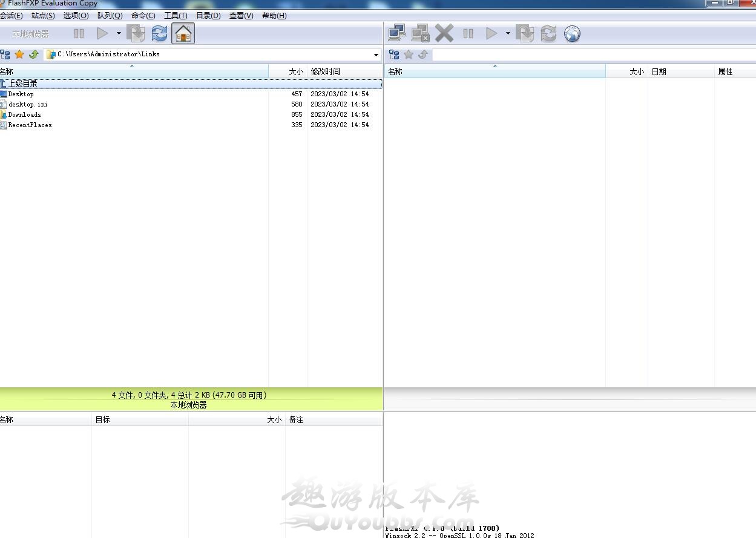Sort local files by 修改时间 column

(344, 71)
